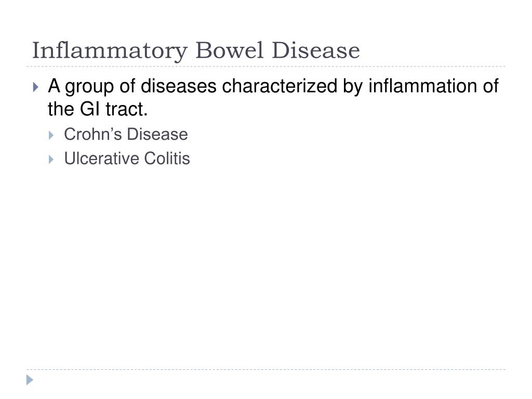Click the arrow bullet beside Crohn's Disease
The image size is (532, 399).
click(x=51, y=136)
